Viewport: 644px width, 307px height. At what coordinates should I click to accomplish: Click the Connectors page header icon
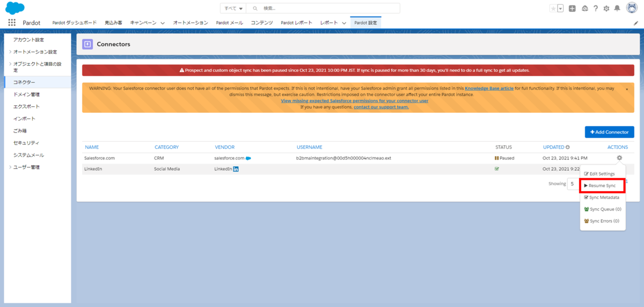tap(87, 44)
